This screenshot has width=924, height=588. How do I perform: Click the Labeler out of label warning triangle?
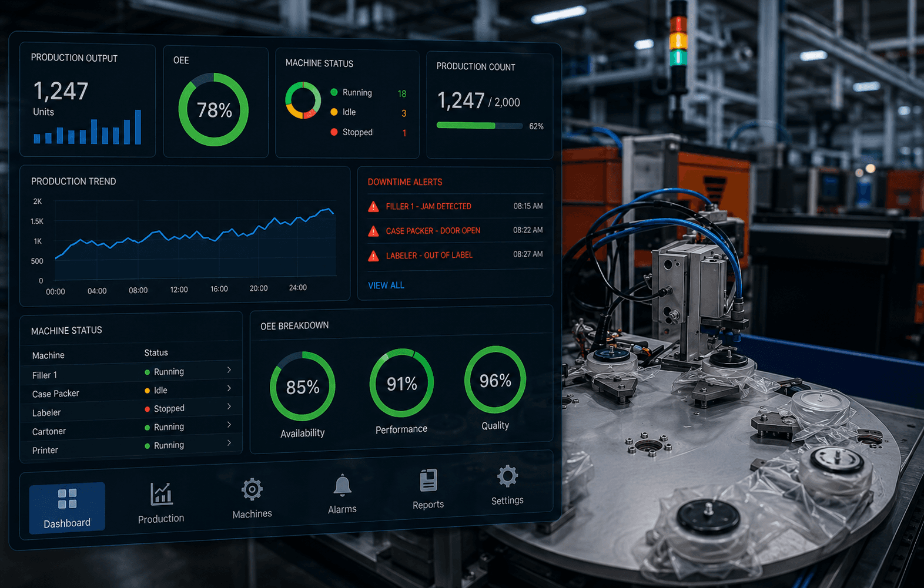373,256
